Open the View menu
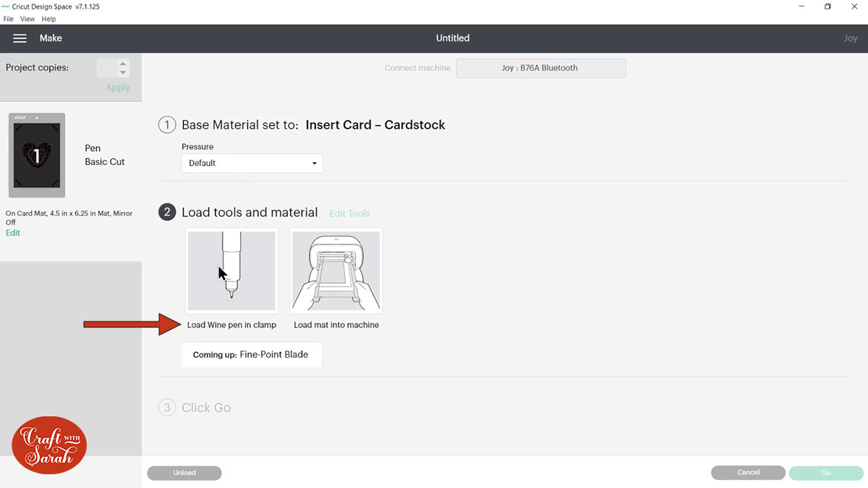This screenshot has width=868, height=488. pos(27,19)
